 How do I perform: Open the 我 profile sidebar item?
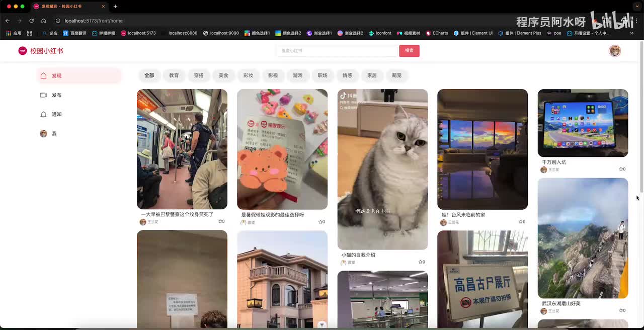[x=79, y=134]
